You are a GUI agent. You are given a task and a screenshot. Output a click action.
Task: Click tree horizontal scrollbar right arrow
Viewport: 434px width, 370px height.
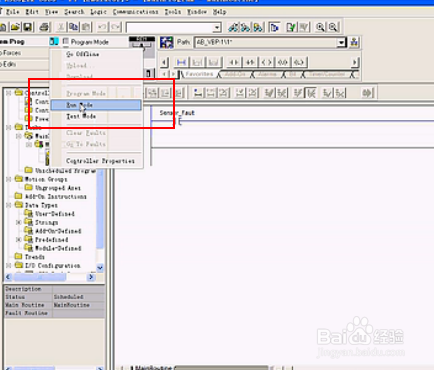coord(91,277)
